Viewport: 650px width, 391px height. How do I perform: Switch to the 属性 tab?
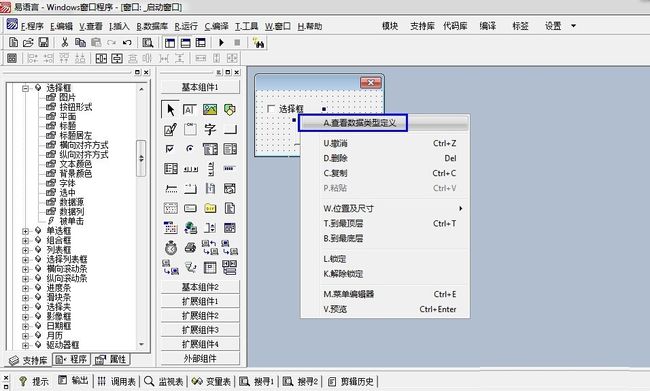pos(111,359)
